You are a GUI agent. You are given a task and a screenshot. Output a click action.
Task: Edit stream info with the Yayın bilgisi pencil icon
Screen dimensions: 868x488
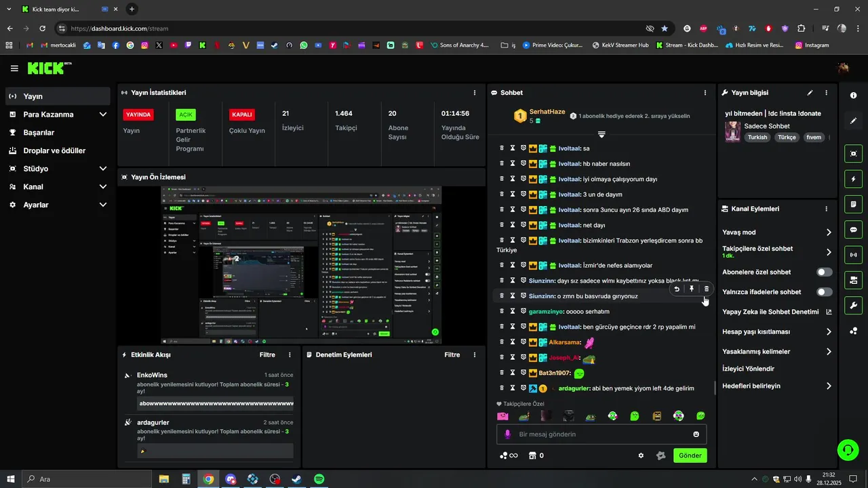(810, 93)
